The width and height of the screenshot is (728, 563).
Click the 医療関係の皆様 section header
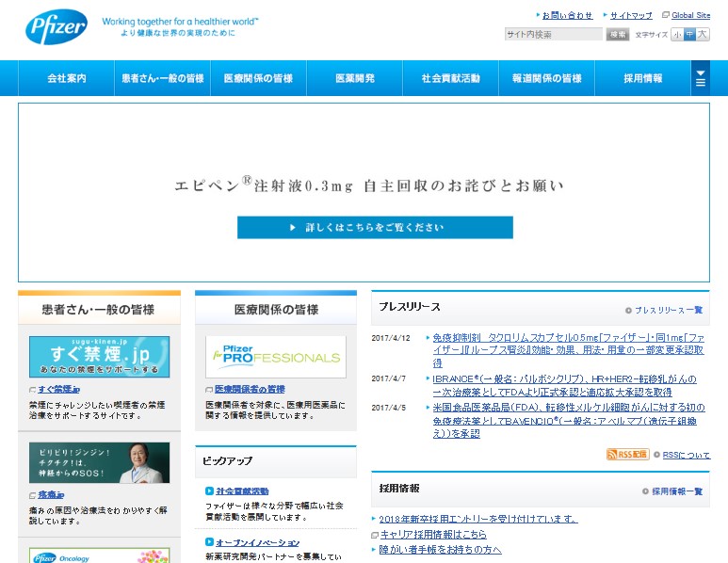pos(276,310)
